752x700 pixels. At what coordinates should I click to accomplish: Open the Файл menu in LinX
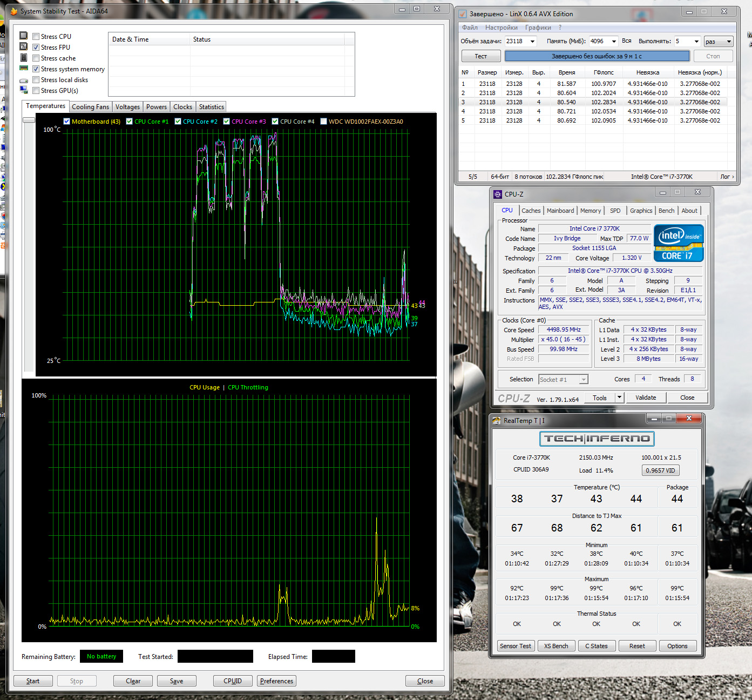tap(470, 28)
